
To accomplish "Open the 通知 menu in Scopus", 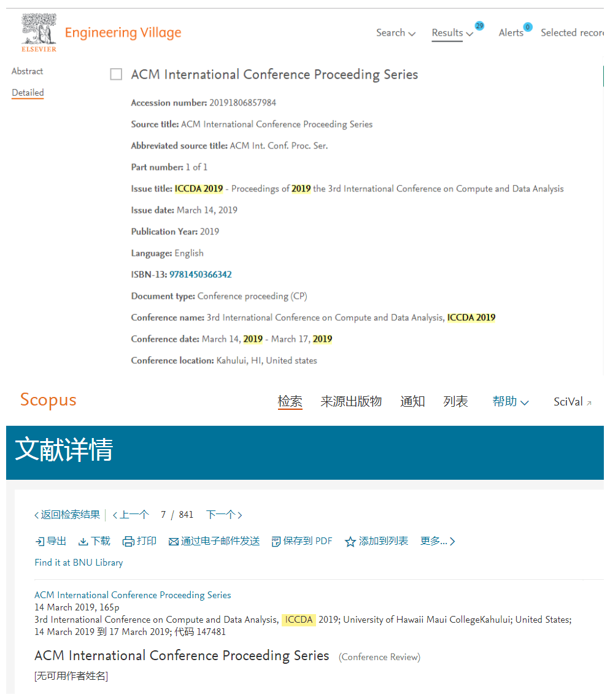I will (412, 401).
